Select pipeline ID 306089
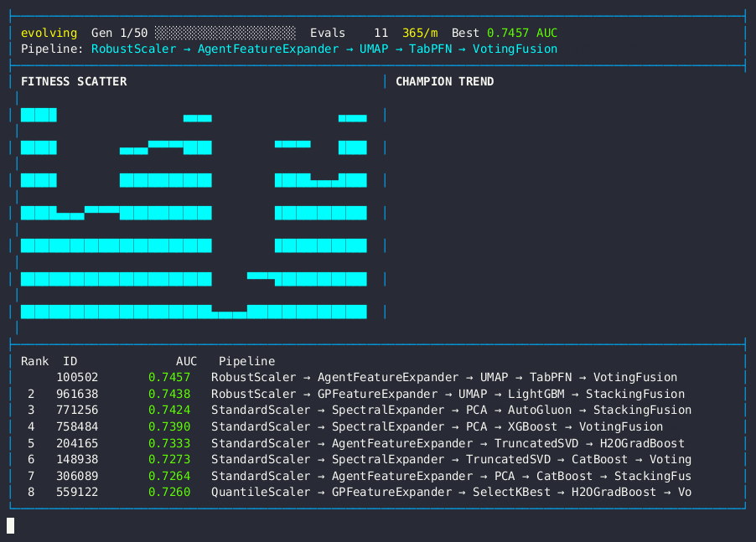Screen dimensions: 756x542 77,476
